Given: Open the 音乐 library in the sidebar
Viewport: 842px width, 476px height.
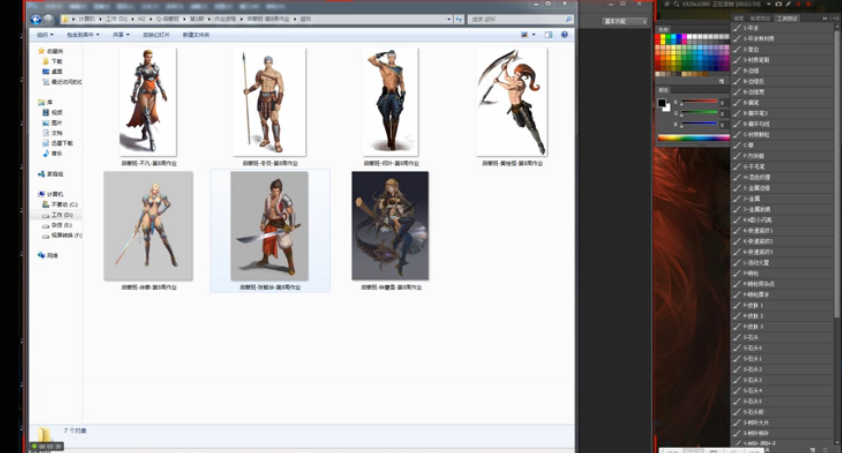Looking at the screenshot, I should click(53, 154).
